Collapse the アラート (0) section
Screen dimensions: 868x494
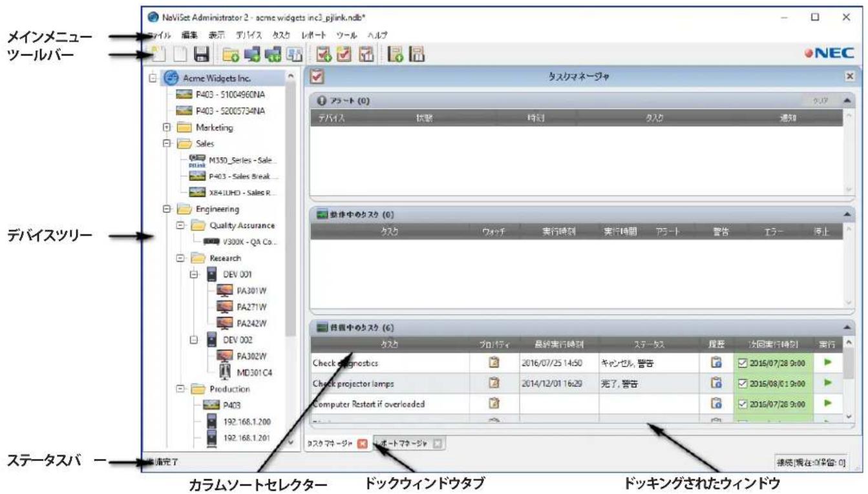pyautogui.click(x=847, y=101)
